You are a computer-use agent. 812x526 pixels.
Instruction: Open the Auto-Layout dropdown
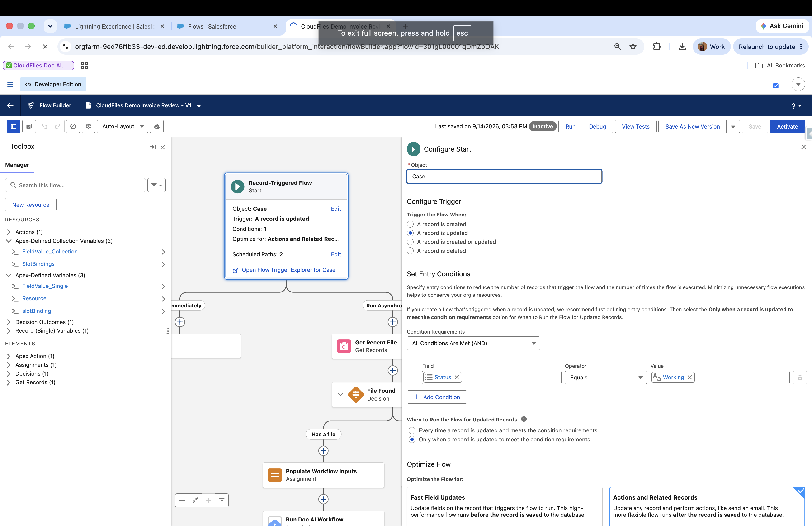point(123,126)
